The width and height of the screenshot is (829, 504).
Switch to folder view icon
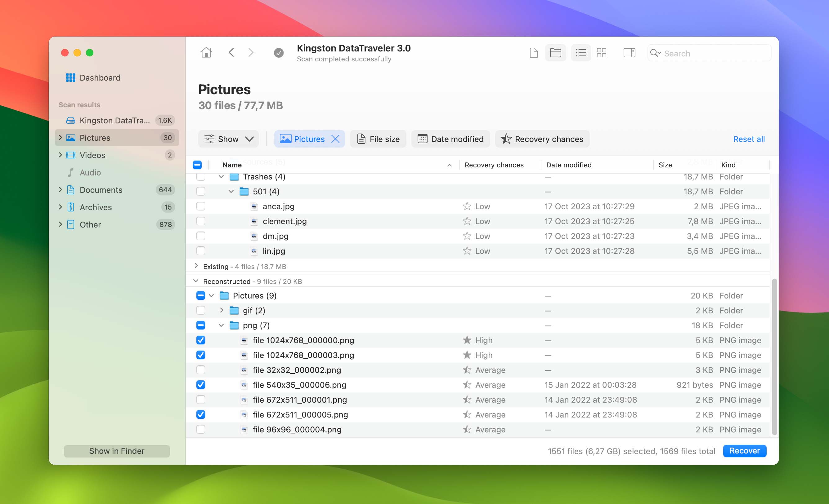click(x=555, y=53)
